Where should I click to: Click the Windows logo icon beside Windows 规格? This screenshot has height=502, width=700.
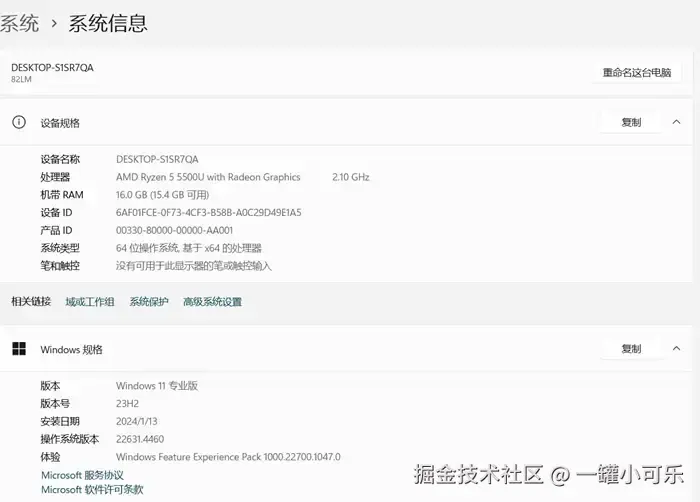coord(19,349)
